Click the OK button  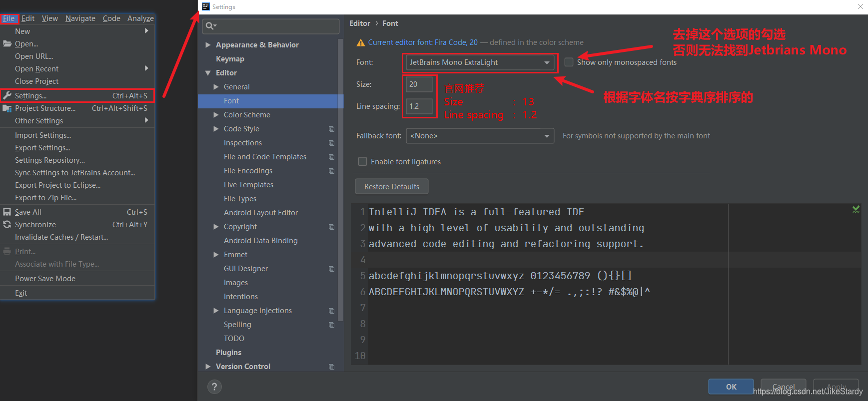(731, 387)
